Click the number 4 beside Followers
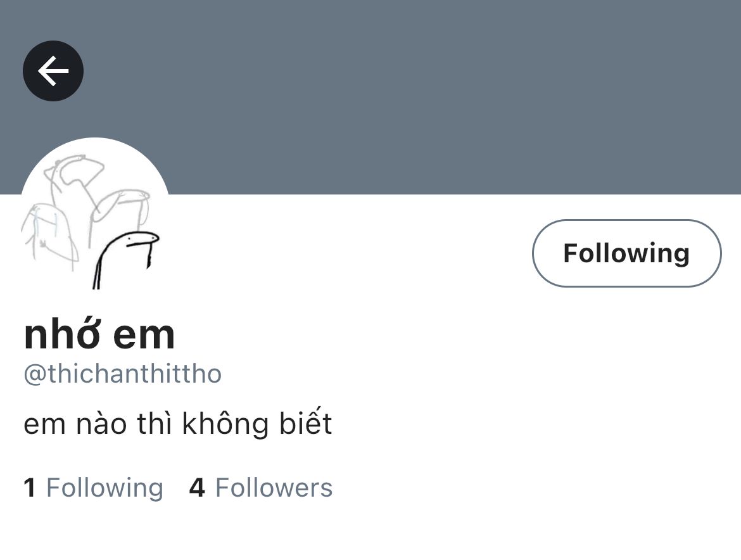 coord(197,488)
